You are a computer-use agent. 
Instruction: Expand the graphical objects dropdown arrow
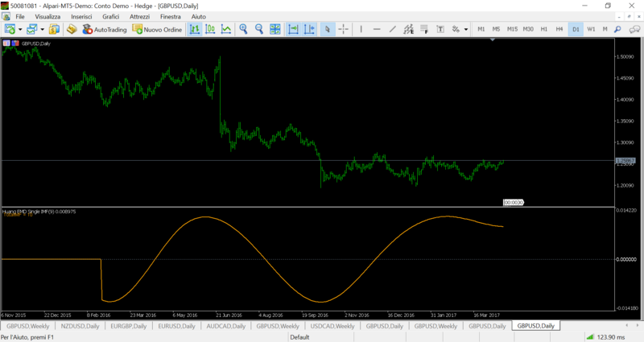pos(465,29)
